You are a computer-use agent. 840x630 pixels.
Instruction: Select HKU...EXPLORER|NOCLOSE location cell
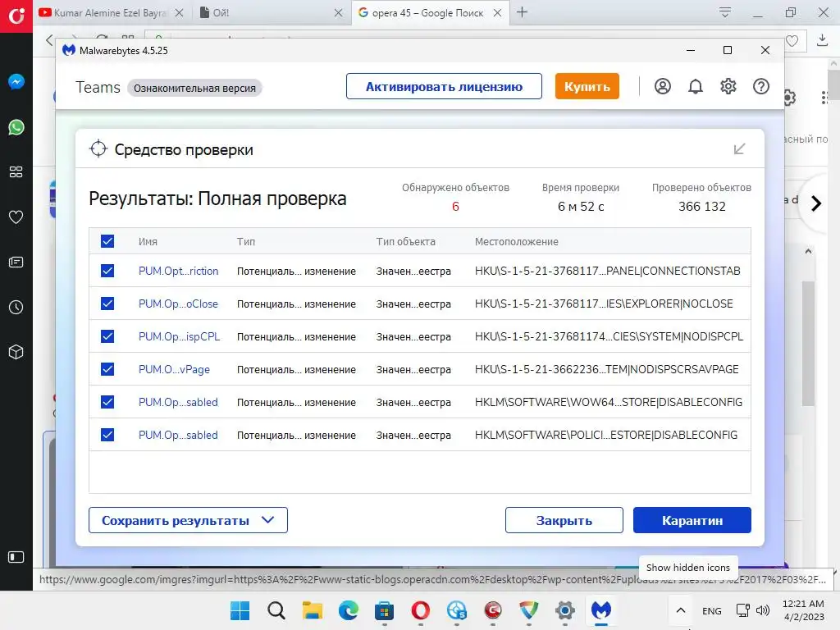(x=604, y=304)
